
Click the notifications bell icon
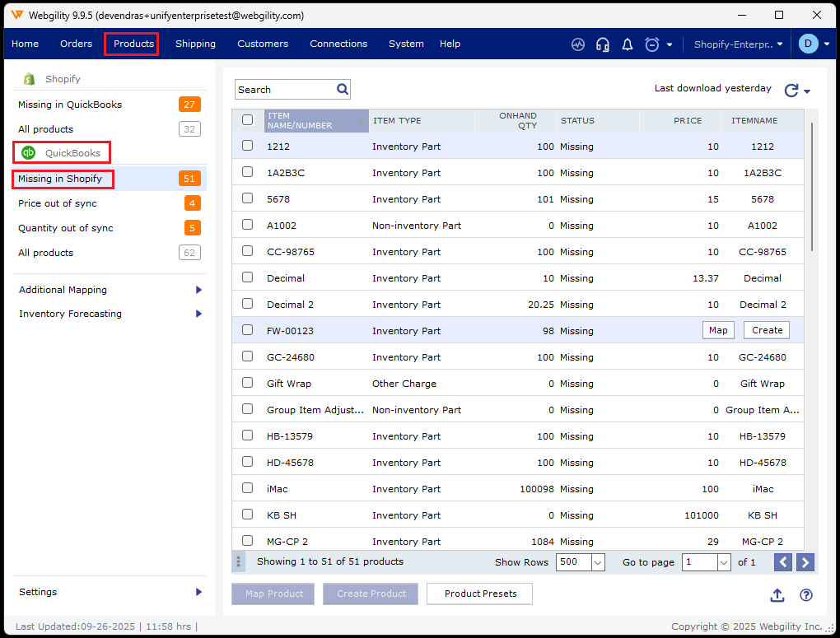(628, 44)
